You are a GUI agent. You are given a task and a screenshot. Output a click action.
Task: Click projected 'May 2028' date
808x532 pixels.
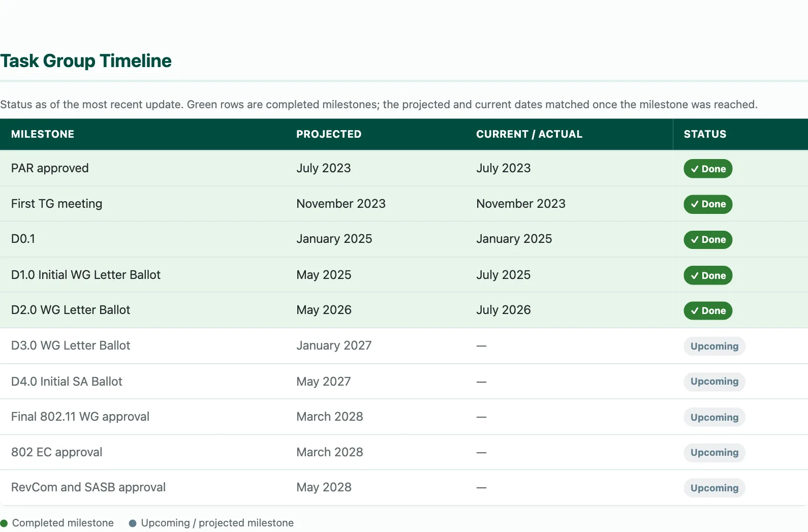[x=324, y=487]
